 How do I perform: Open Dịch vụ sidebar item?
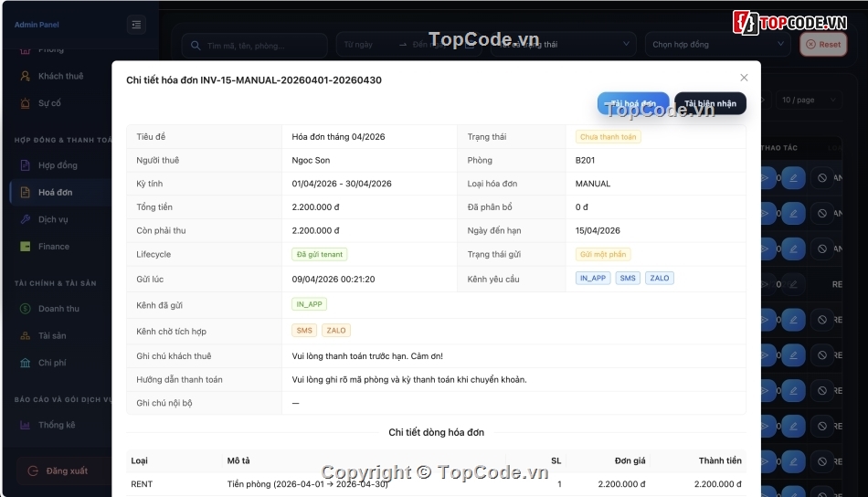click(x=53, y=219)
